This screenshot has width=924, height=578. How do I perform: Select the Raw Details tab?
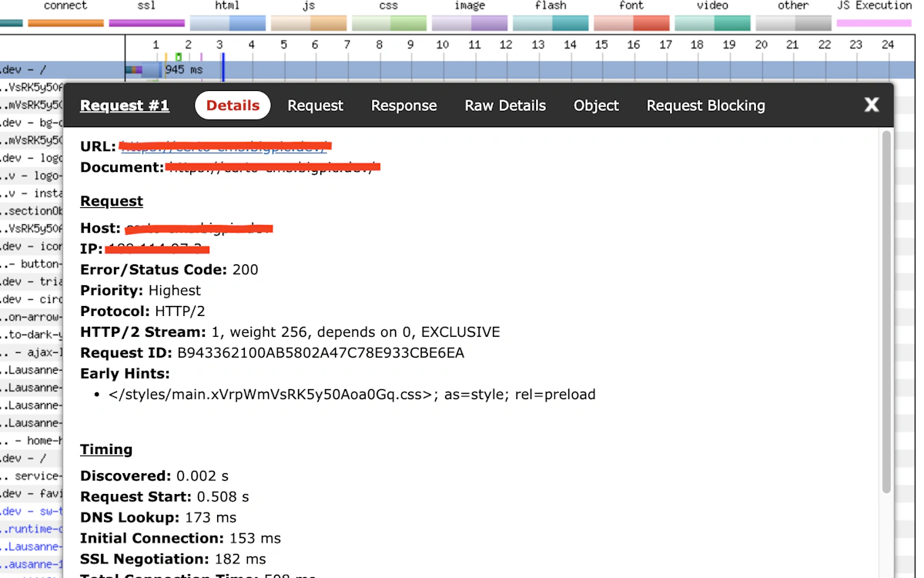[505, 106]
